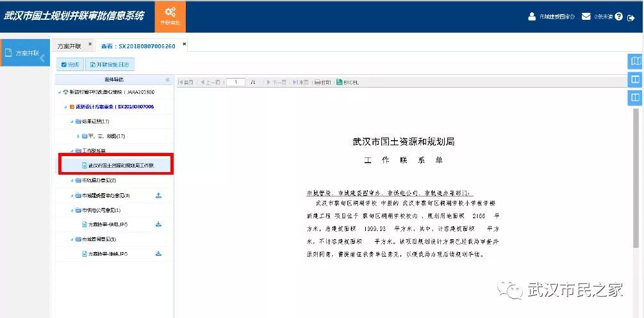Collapse the left sidebar with the chevron
The height and width of the screenshot is (318, 644).
[42, 58]
